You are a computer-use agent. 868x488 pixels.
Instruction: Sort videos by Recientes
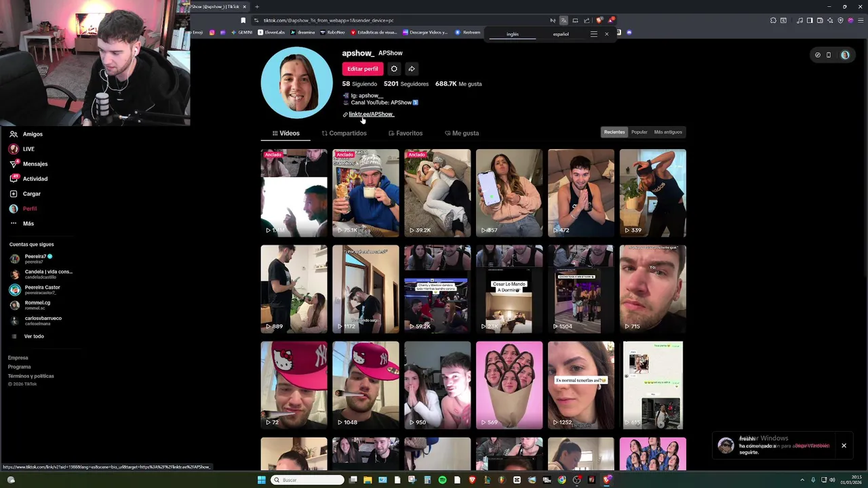[x=614, y=132]
